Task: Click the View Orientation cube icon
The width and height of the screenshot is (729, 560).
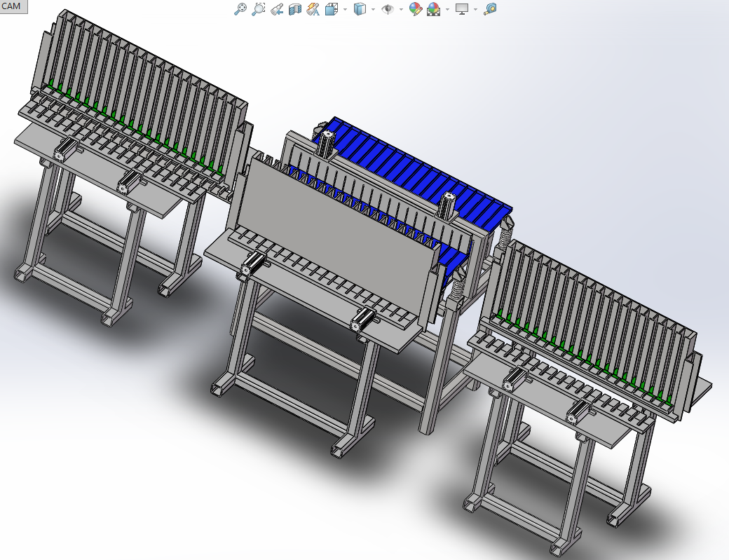Action: point(331,9)
